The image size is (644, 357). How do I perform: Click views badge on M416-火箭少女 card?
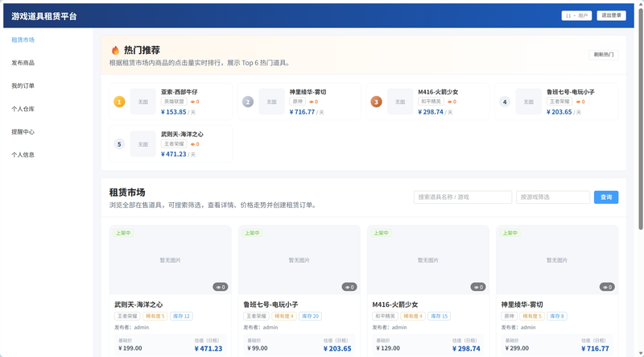[478, 287]
